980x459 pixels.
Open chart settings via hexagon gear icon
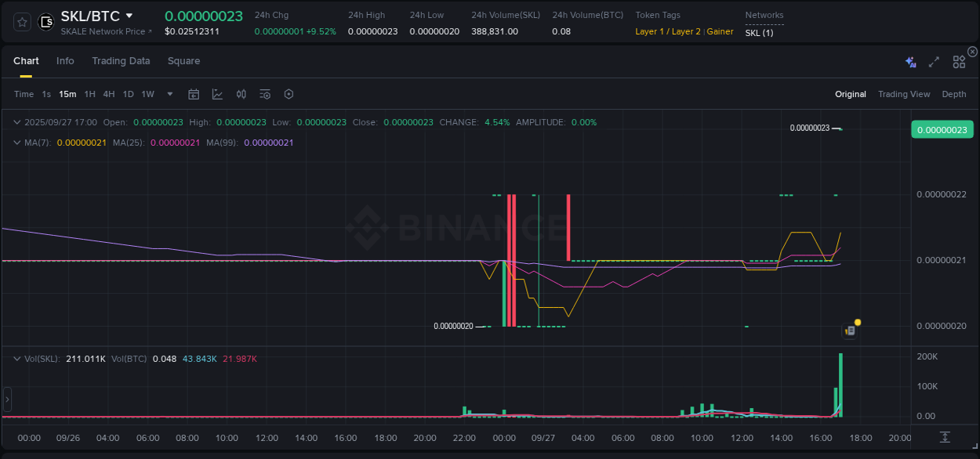tap(289, 94)
